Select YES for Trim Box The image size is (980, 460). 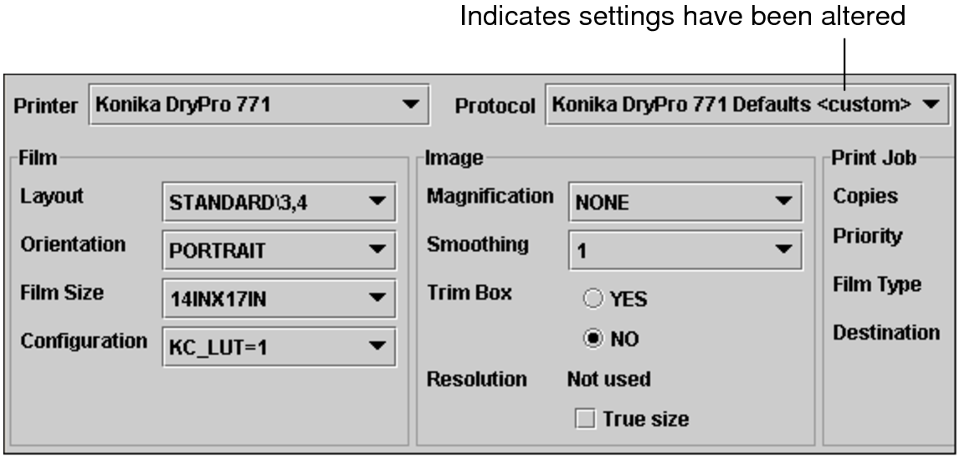pos(592,299)
